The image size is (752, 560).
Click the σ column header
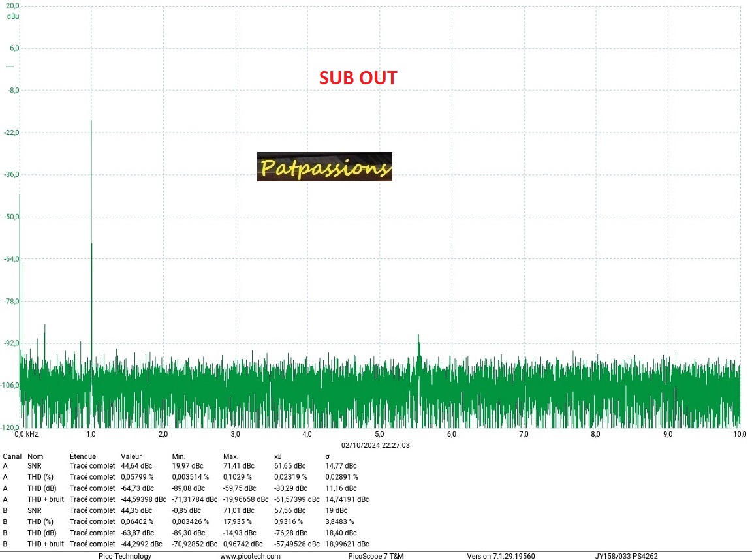coord(328,456)
